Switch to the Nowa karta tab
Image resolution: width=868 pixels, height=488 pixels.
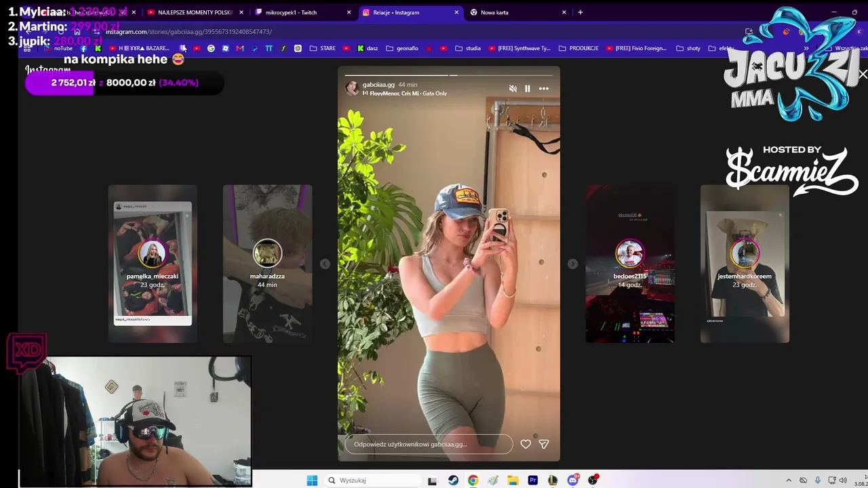point(517,12)
